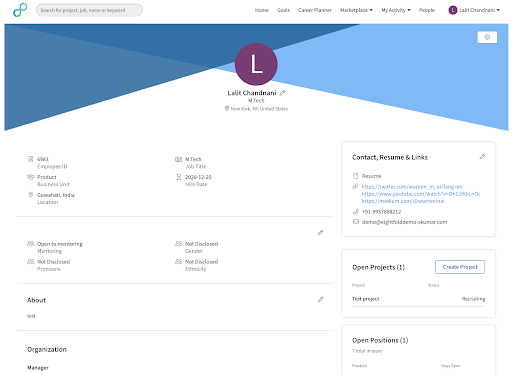This screenshot has width=512, height=375.
Task: Click the Pronouns icon
Action: click(x=31, y=262)
